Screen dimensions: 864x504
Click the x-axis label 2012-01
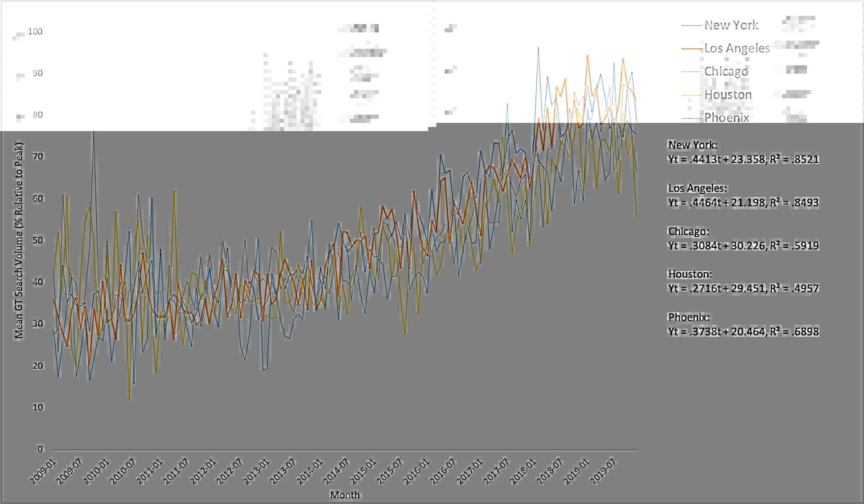(x=202, y=471)
